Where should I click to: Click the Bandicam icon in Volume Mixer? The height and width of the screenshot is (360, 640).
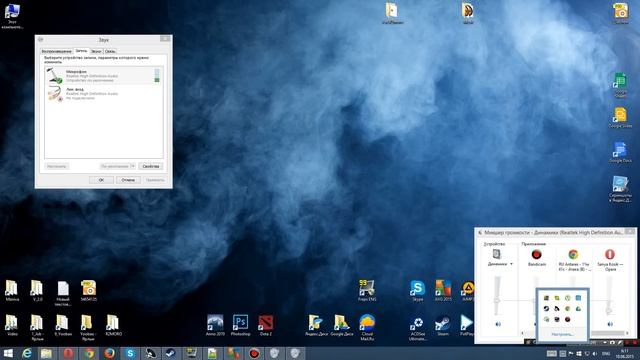(x=536, y=254)
